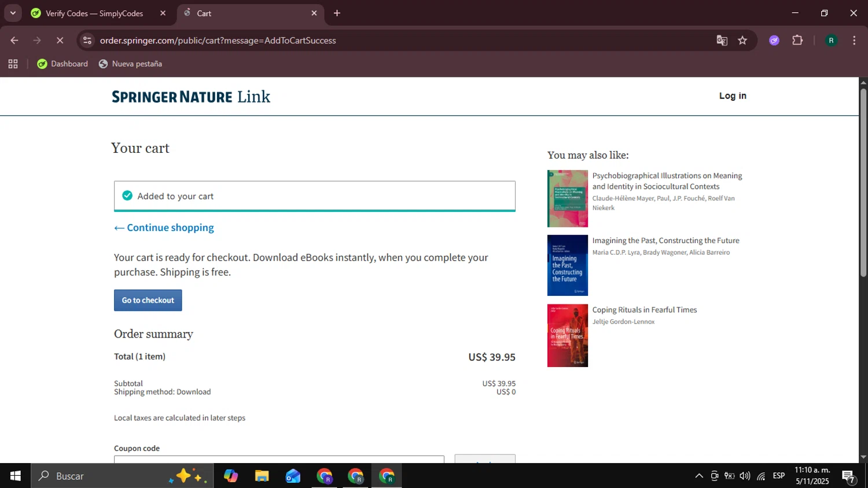Screen dimensions: 868x488
Task: Open Imagining the Past book cover thumbnail
Action: point(568,265)
